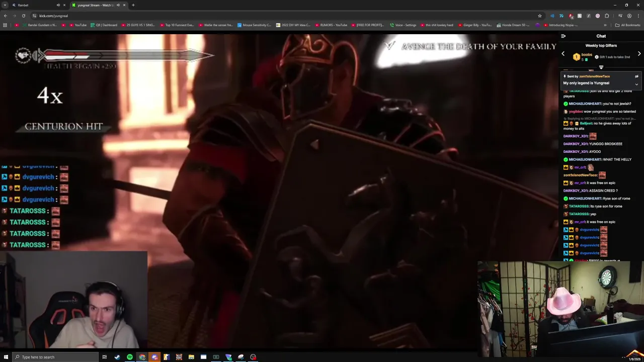644x362 pixels.
Task: Collapse the chat panel using the arrow-lines icon
Action: click(563, 36)
